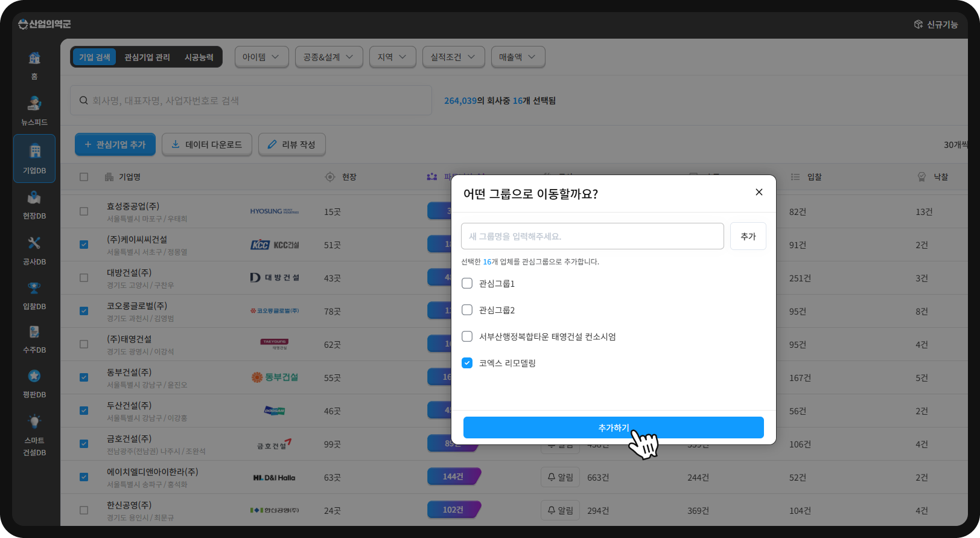
Task: Check the 효성중공업(주) row checkbox
Action: point(84,211)
